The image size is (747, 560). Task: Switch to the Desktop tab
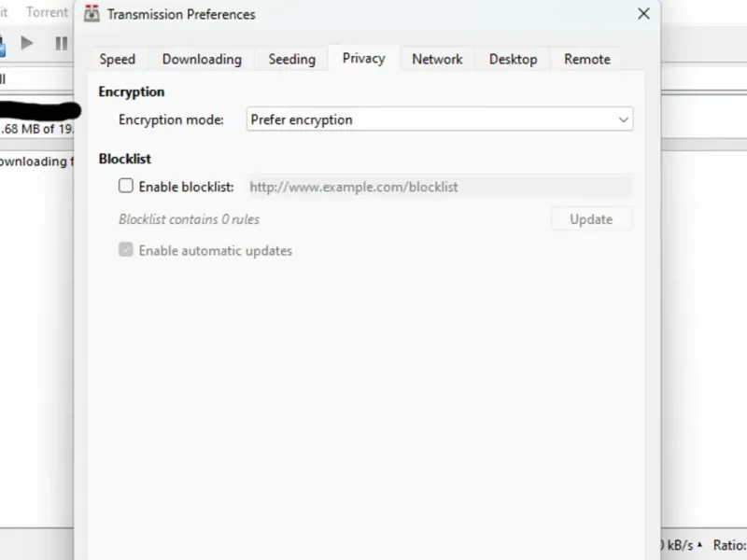tap(514, 59)
